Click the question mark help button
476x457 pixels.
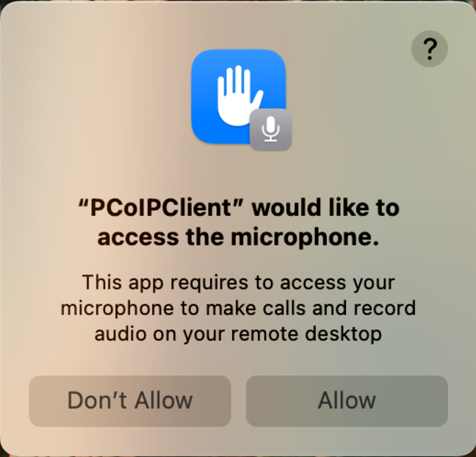pos(429,49)
